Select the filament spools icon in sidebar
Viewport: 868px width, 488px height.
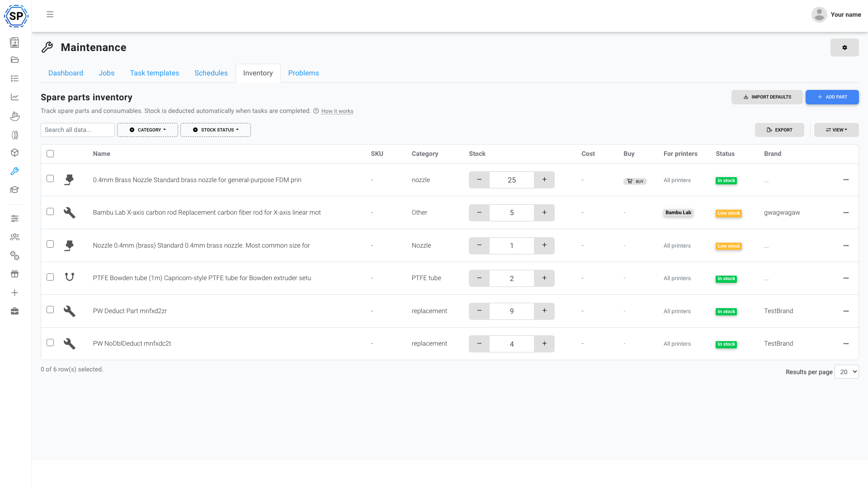15,135
